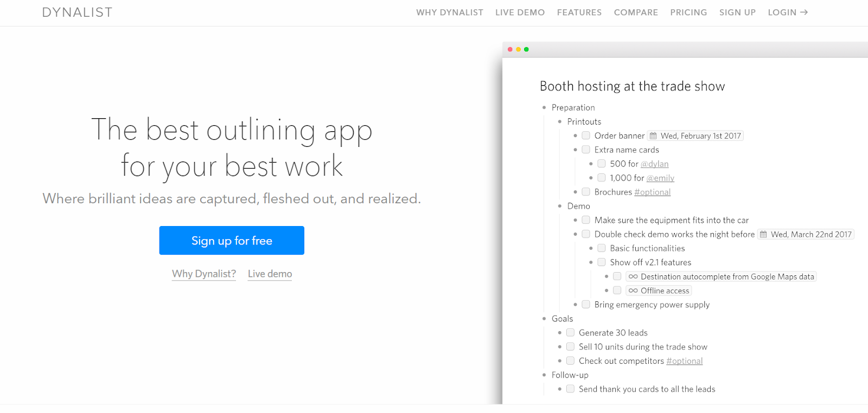Toggle the Show off v2.1 features checkbox
This screenshot has height=413, width=868.
pos(602,262)
